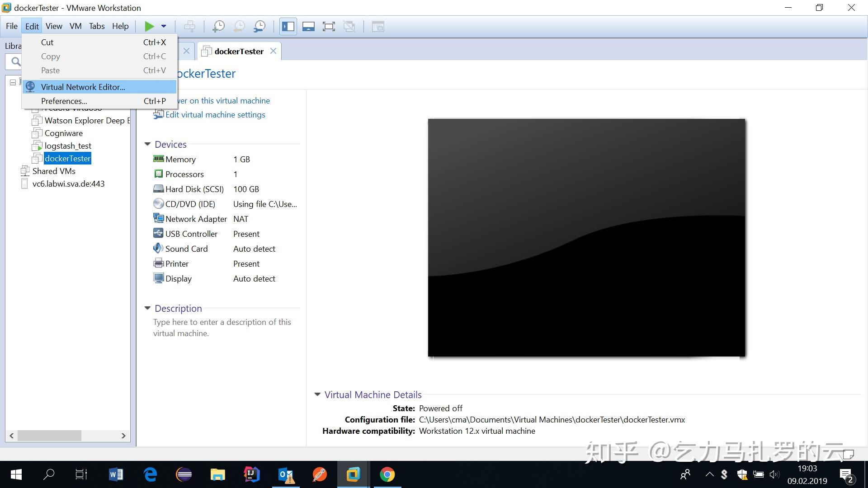This screenshot has width=868, height=488.
Task: Collapse the Devices section
Action: pyautogui.click(x=147, y=144)
